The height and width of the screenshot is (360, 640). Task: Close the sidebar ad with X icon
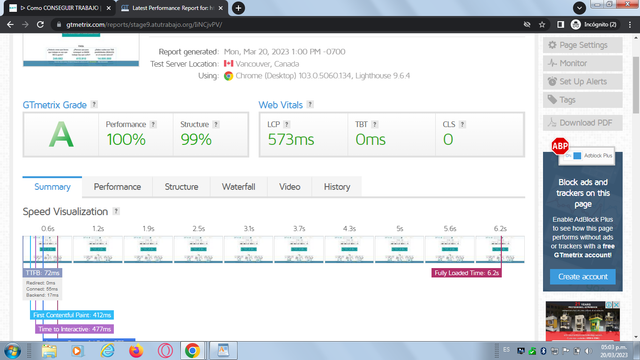616,304
